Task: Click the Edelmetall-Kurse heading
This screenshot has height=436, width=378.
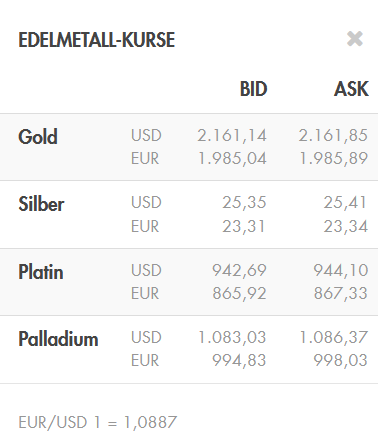Action: (x=97, y=40)
